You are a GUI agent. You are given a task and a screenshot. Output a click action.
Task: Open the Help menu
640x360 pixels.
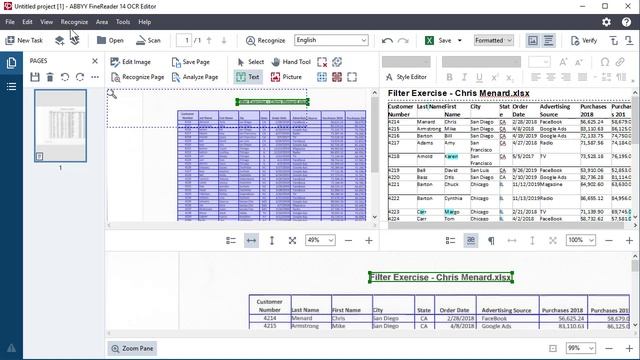click(x=144, y=22)
